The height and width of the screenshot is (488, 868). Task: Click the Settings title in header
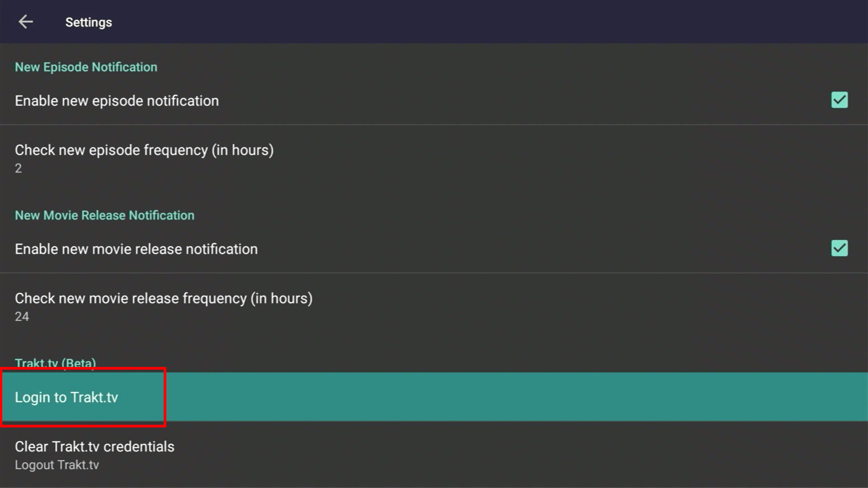click(89, 22)
